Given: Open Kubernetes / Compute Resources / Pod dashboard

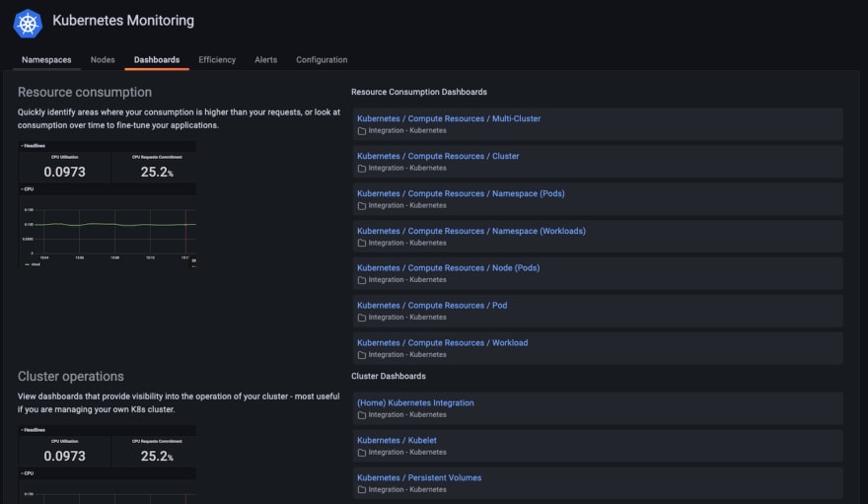Looking at the screenshot, I should pos(432,306).
